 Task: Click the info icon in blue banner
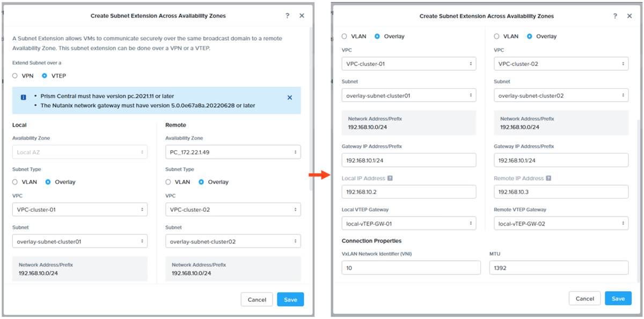24,98
